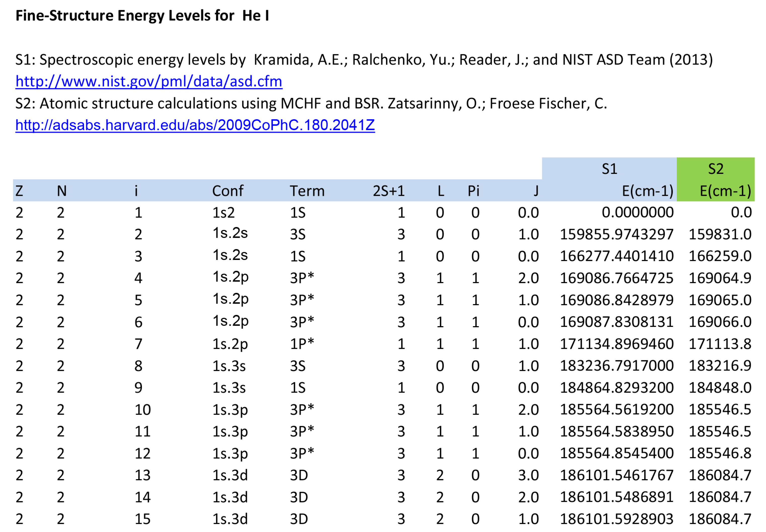Screen dimensions: 766x532
Task: Click the 1P* term cell
Action: 302,344
